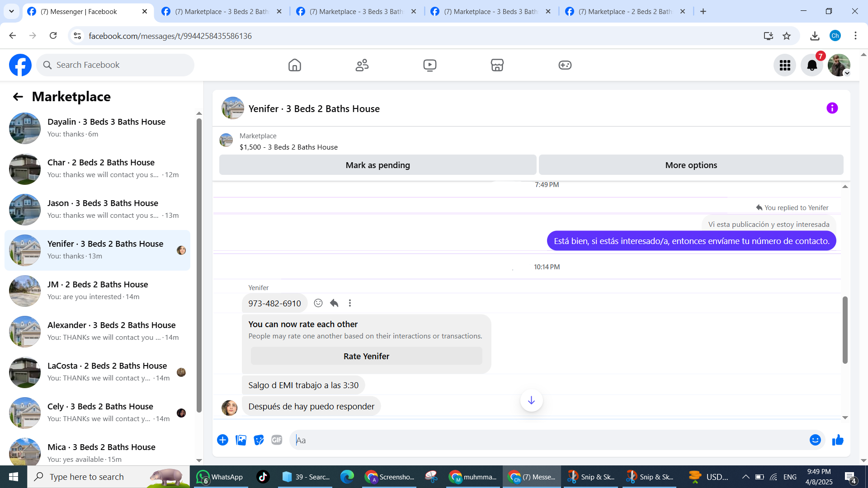Open more actions on phone number message

pos(350,303)
